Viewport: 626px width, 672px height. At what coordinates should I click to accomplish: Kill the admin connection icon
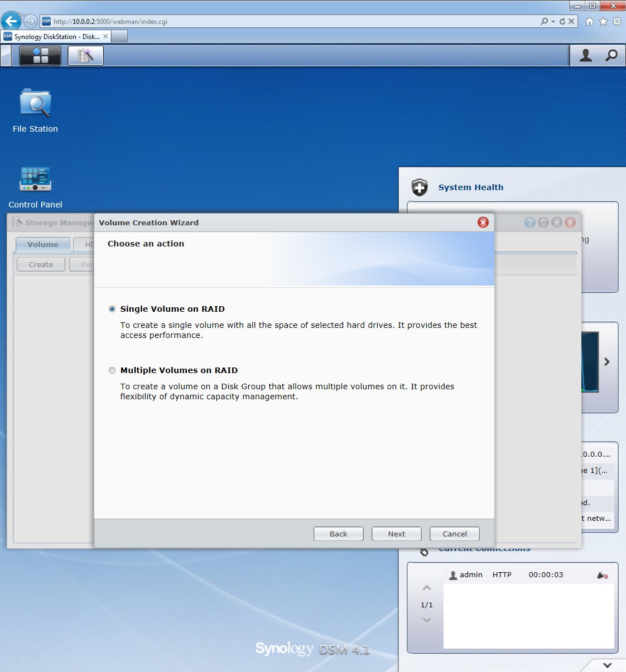point(602,575)
